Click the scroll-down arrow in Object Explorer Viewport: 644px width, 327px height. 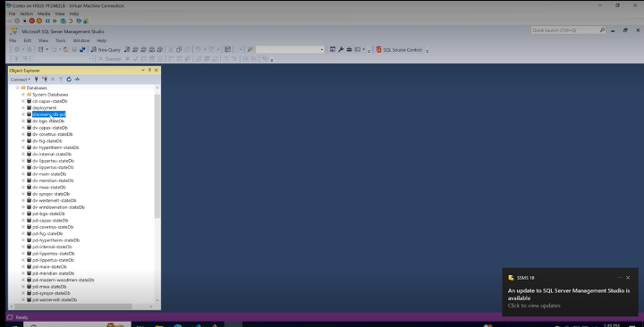click(x=157, y=301)
